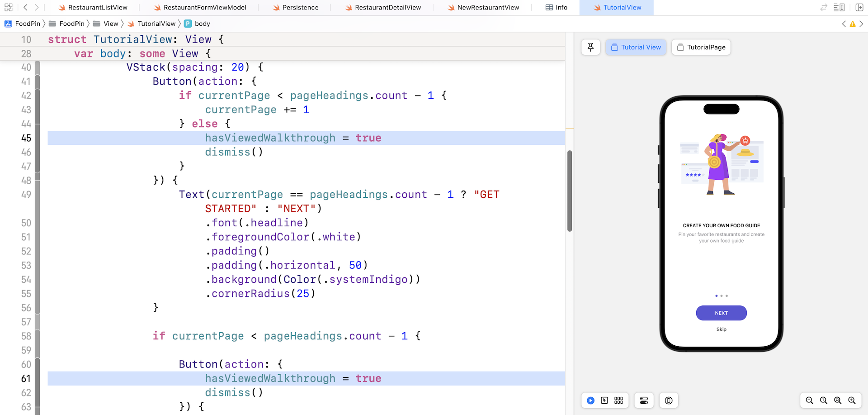Viewport: 868px width, 415px height.
Task: Open the preview device selector icon
Action: click(669, 401)
